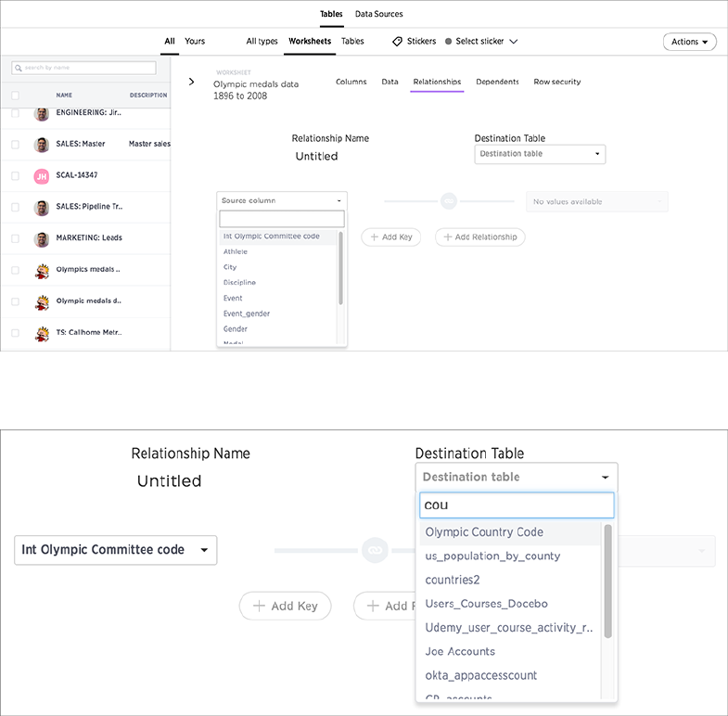
Task: Click link icon beside No values available
Action: point(449,201)
